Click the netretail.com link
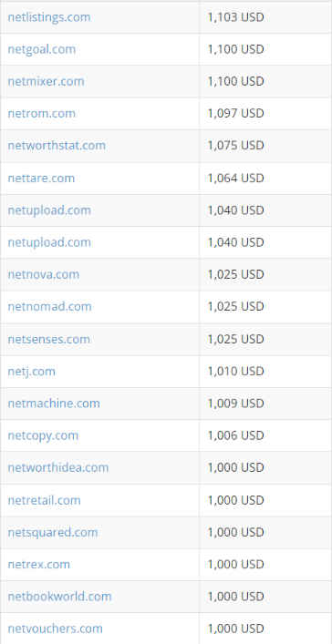The image size is (332, 644). coord(44,500)
